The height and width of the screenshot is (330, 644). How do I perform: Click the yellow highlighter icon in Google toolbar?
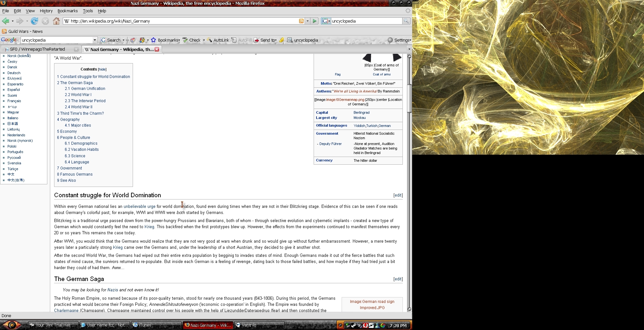pos(281,40)
